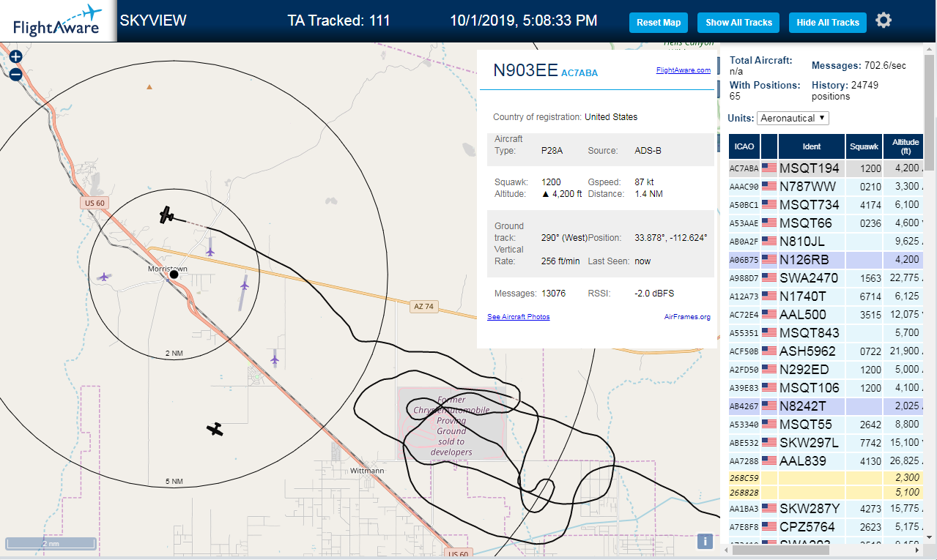Click the AZ 74 road shield
937x560 pixels.
[423, 307]
